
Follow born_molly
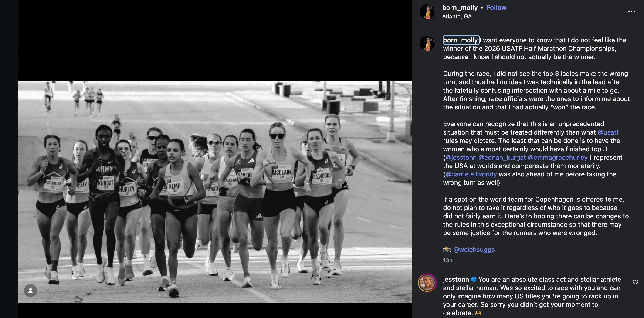(496, 8)
